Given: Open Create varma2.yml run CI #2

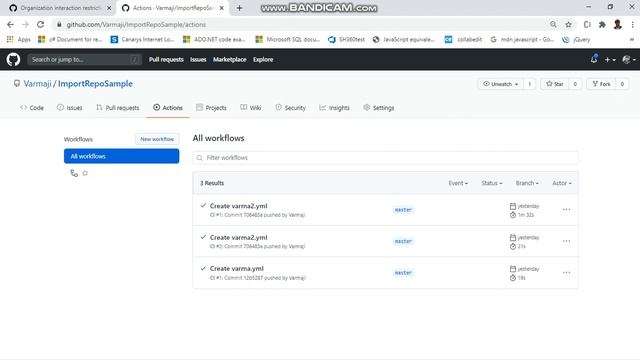Looking at the screenshot, I should point(238,238).
